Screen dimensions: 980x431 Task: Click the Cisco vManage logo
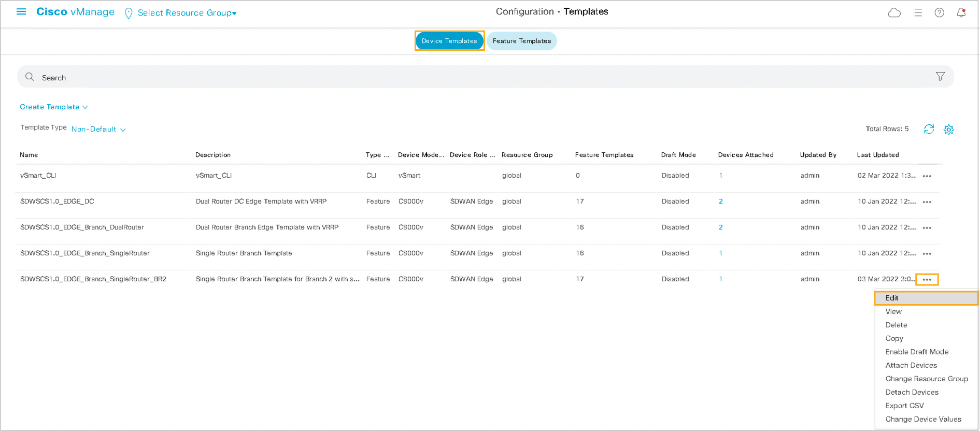click(x=75, y=12)
